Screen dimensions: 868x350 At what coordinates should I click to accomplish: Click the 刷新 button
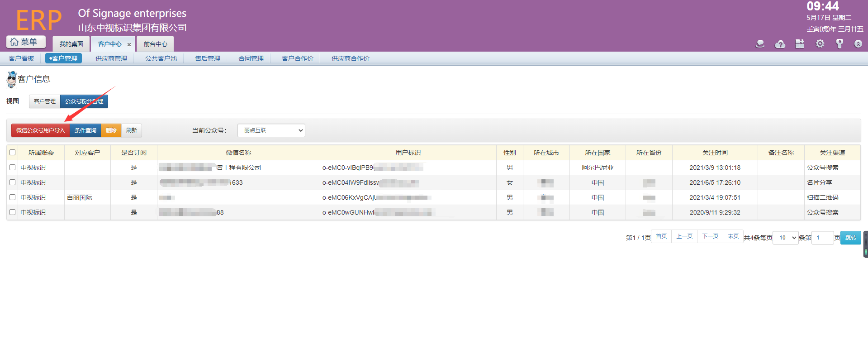132,130
